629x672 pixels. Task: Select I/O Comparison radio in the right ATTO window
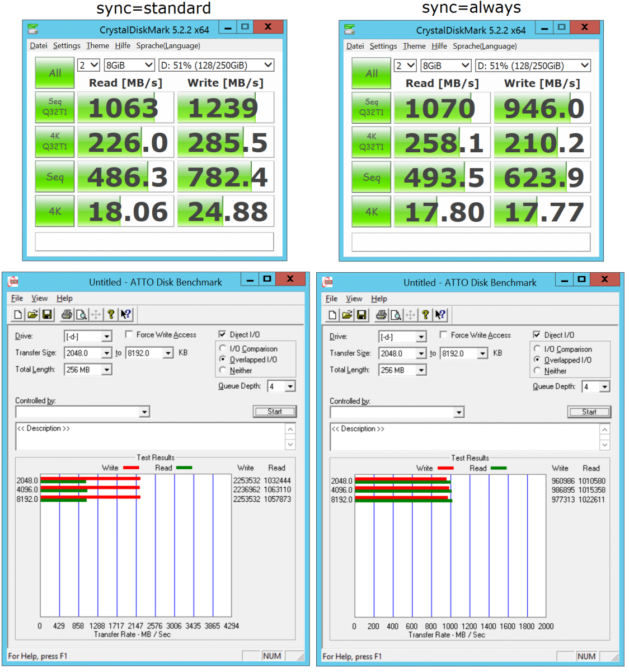coord(537,349)
